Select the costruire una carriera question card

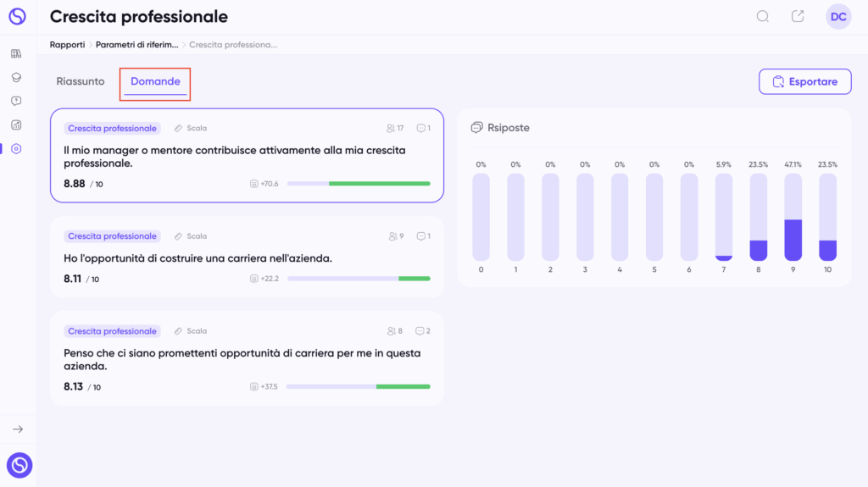coord(247,257)
